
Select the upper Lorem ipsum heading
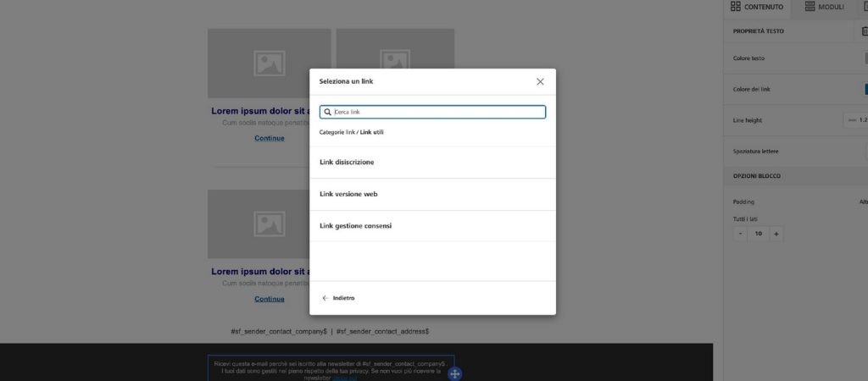[x=260, y=111]
